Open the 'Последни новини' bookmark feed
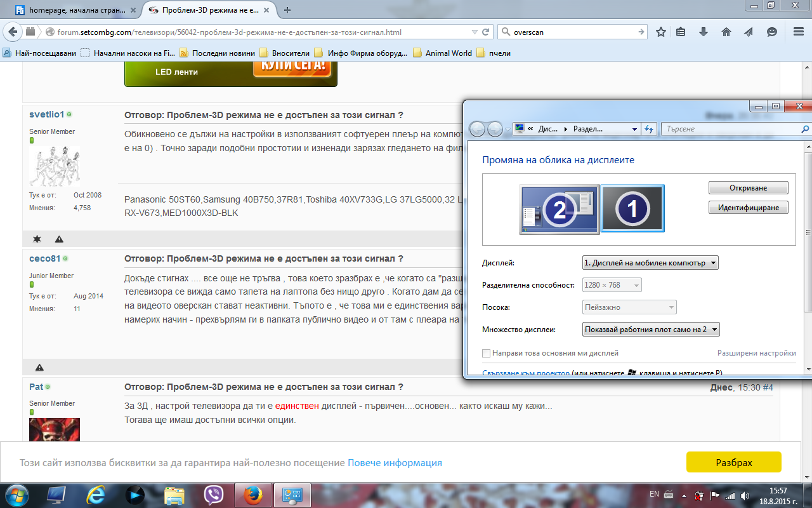Viewport: 812px width, 508px height. [x=218, y=53]
